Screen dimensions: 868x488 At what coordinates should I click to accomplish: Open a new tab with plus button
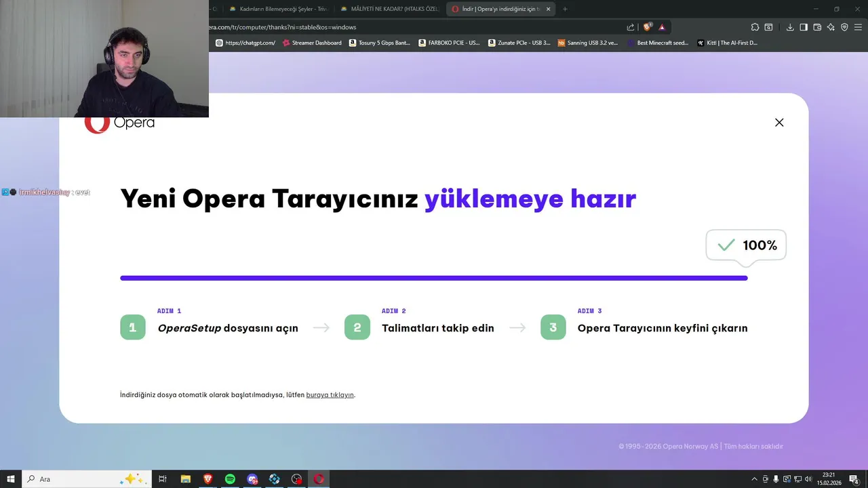click(x=565, y=9)
